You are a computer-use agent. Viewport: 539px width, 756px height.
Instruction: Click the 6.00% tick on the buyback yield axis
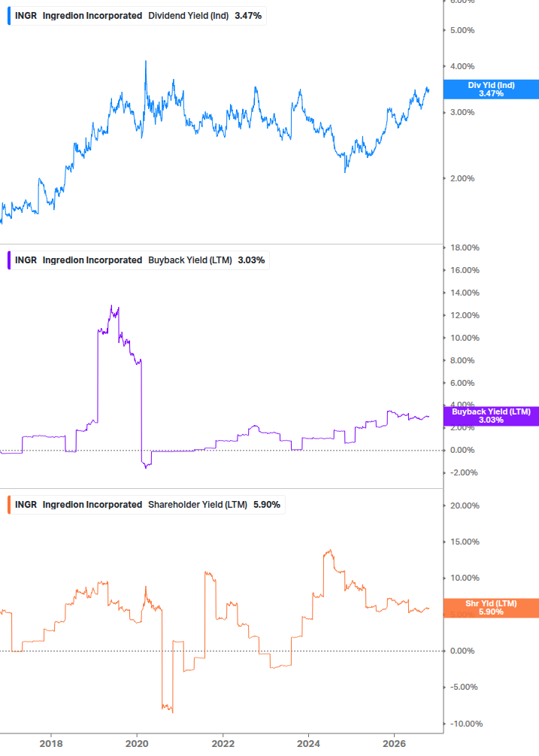click(462, 384)
